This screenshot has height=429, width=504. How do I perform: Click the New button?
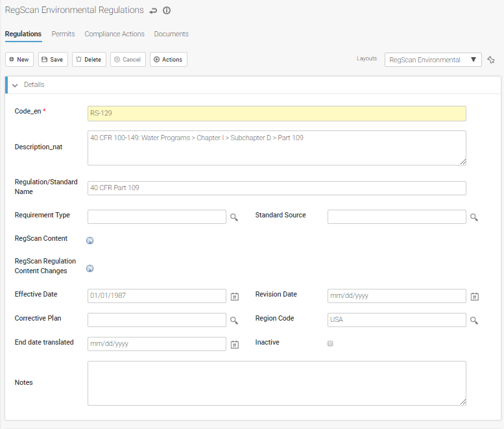19,60
